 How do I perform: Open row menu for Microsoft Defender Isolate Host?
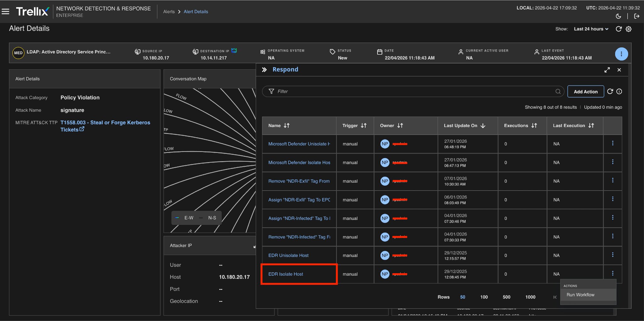click(x=613, y=162)
